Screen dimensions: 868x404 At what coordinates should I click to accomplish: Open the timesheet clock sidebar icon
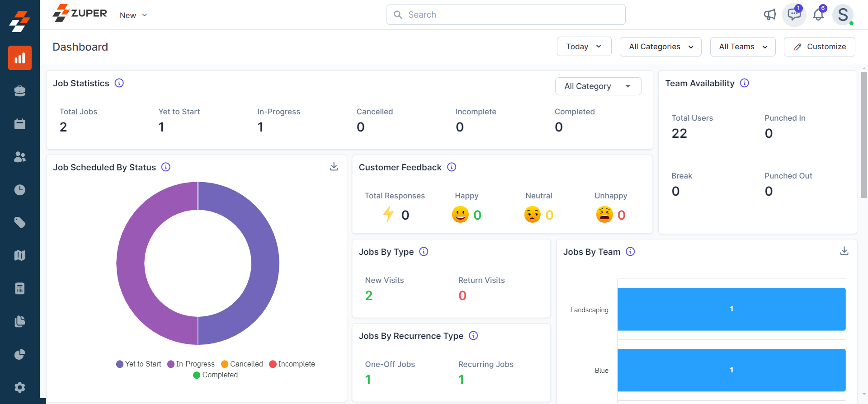point(19,190)
